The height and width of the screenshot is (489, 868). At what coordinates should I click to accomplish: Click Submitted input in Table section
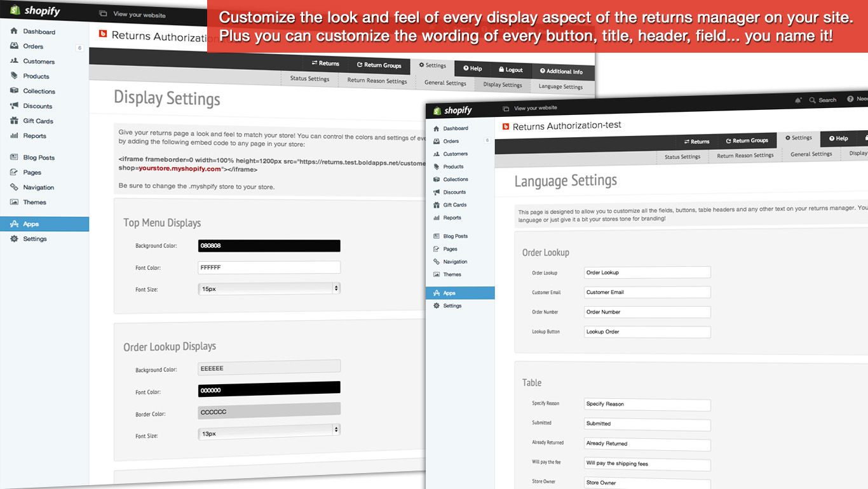click(x=647, y=424)
